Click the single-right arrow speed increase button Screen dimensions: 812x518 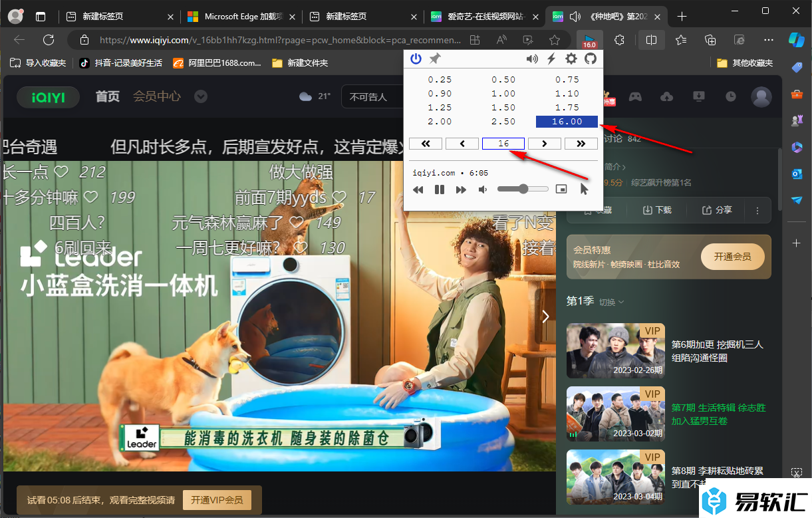pos(545,144)
